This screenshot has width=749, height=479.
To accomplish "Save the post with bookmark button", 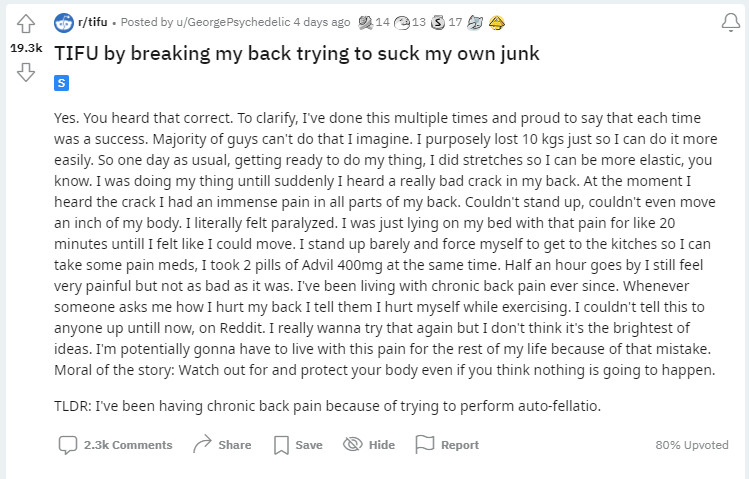I will 298,445.
